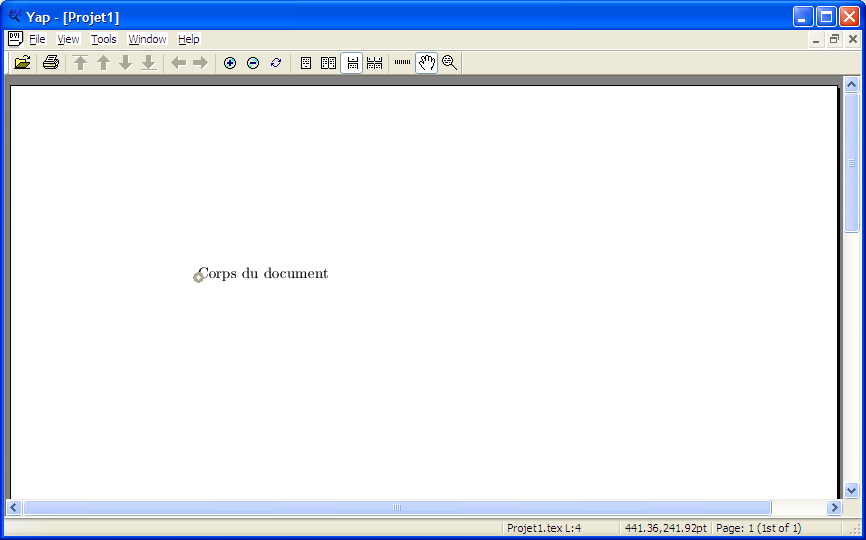Switch to single page view icon

(x=305, y=63)
